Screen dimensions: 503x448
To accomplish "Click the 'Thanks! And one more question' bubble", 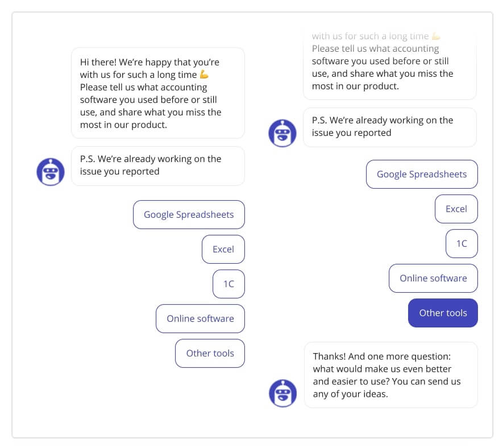I will click(x=390, y=375).
